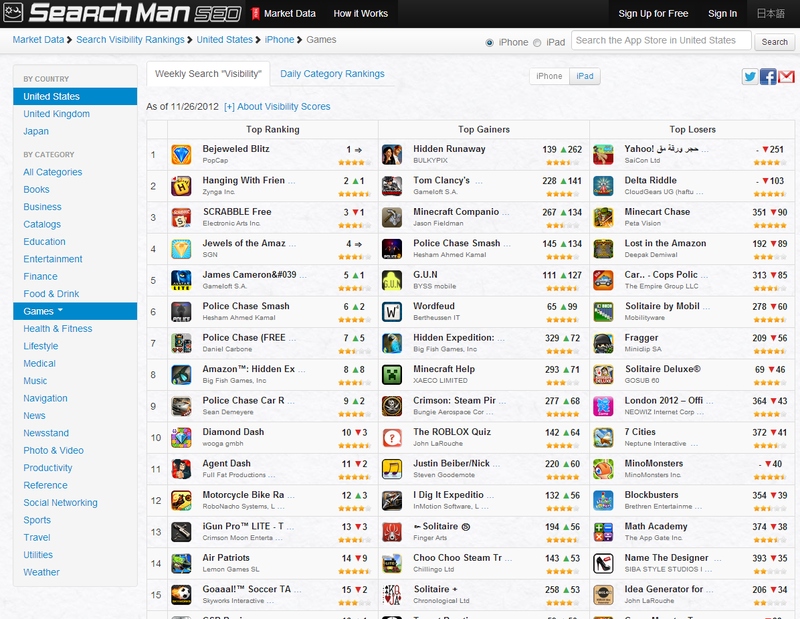Viewport: 800px width, 619px height.
Task: Open the Daily Category Rankings tab
Action: [332, 74]
